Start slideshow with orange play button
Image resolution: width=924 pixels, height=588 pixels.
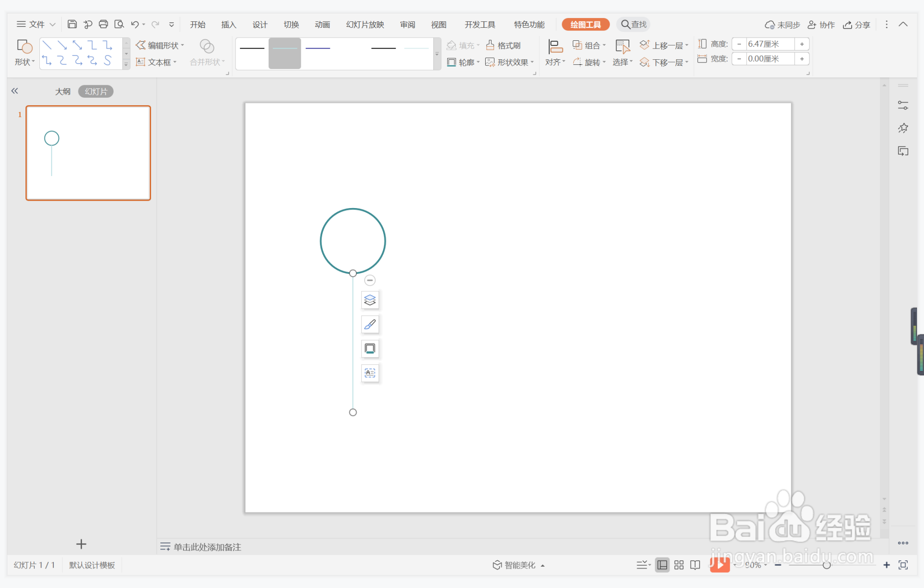tap(720, 564)
